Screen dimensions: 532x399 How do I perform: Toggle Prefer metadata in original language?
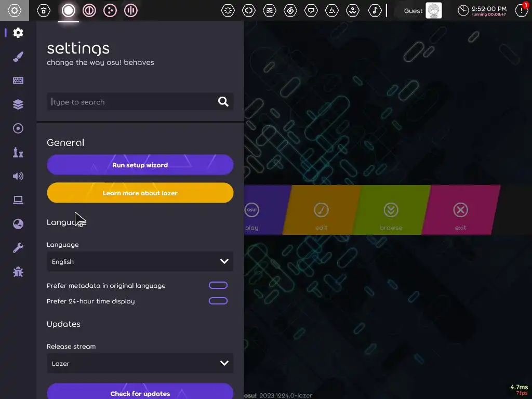tap(218, 285)
